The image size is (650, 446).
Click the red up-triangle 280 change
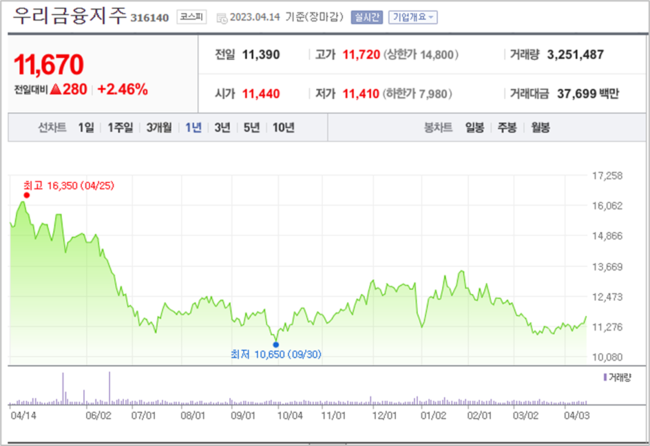tap(68, 90)
